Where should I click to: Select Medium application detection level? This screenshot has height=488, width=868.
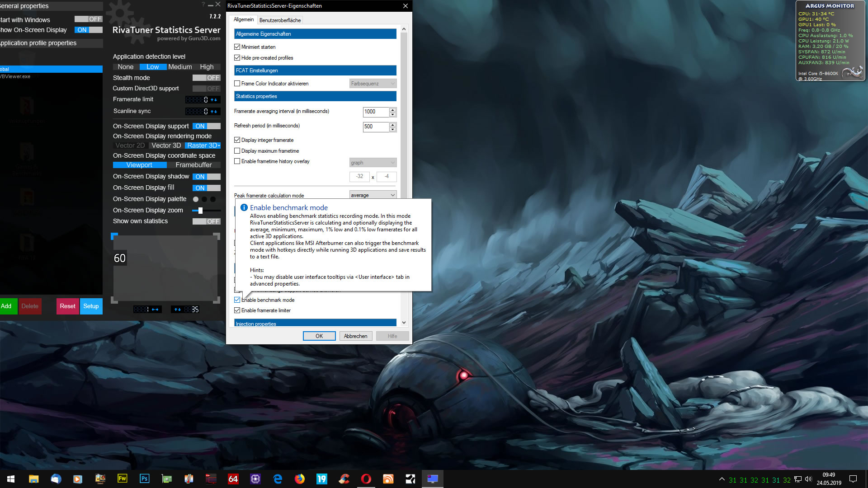point(180,67)
